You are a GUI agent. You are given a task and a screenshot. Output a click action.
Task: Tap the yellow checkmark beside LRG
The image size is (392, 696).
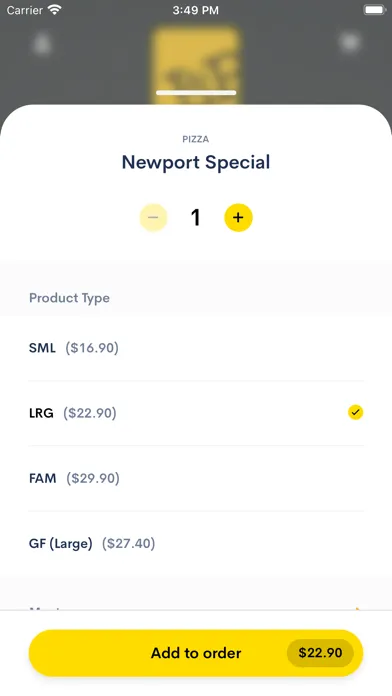[x=355, y=412]
